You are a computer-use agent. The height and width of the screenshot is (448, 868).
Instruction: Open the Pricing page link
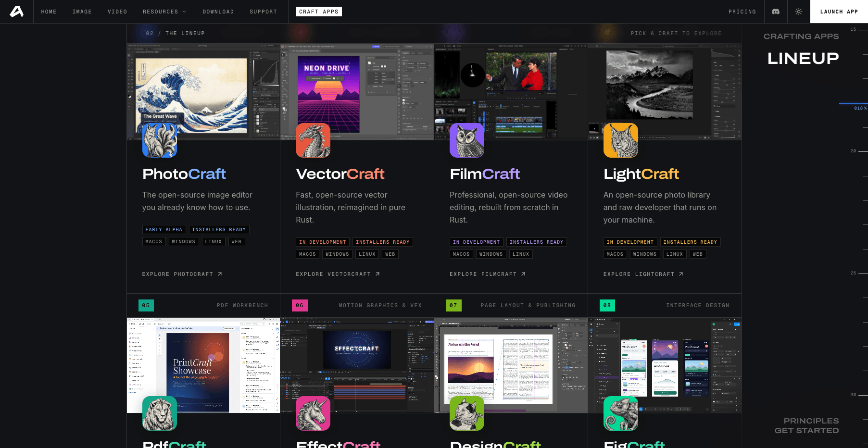click(742, 12)
